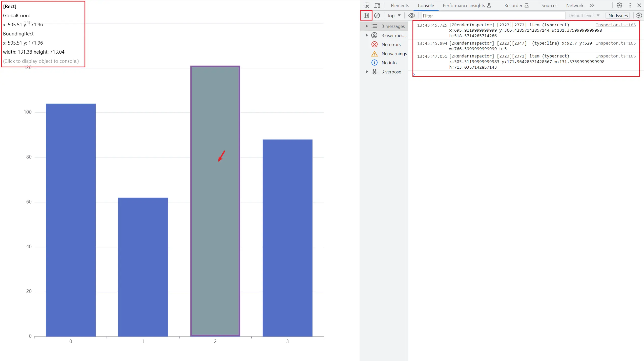Select the No warnings filter
644x361 pixels.
pyautogui.click(x=384, y=53)
